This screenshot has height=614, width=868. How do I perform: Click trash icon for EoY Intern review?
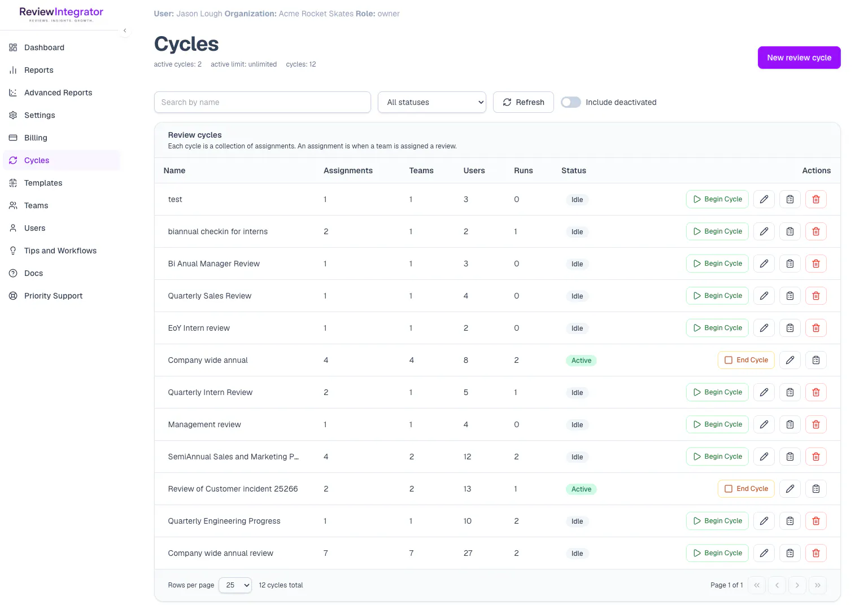coord(816,328)
